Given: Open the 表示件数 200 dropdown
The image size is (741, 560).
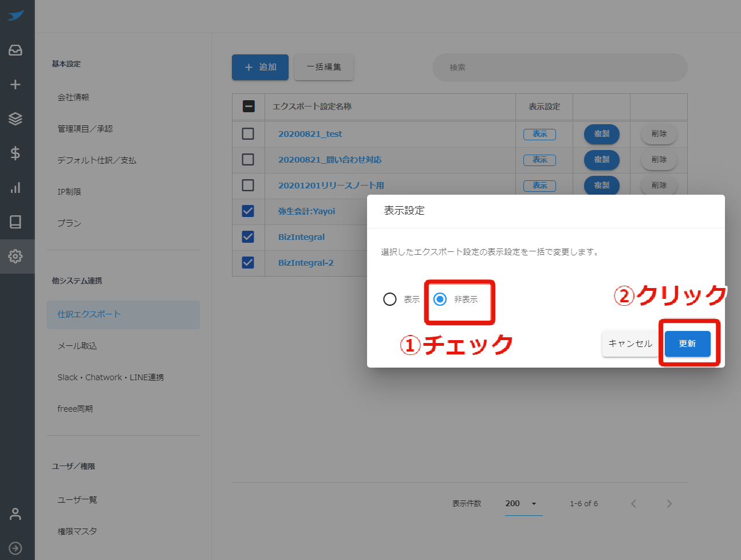Looking at the screenshot, I should coord(523,504).
